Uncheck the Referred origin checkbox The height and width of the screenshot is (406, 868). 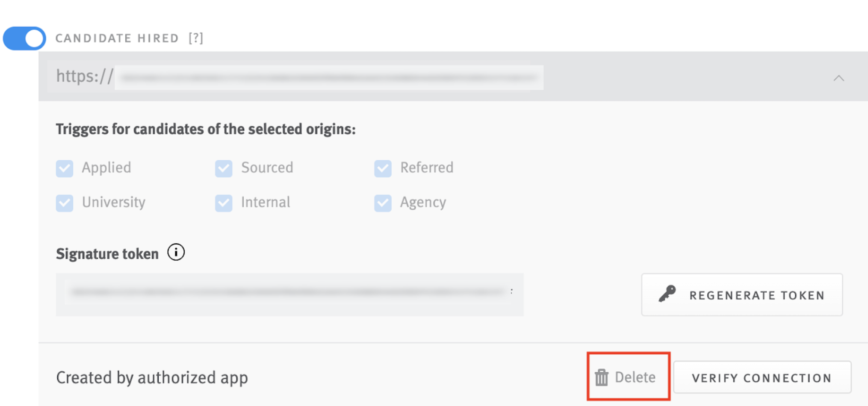click(x=383, y=168)
